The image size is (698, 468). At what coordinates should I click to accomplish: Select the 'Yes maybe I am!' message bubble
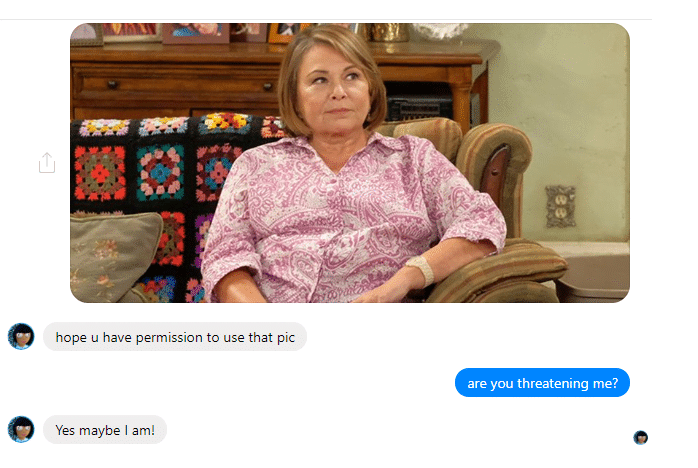(x=105, y=430)
